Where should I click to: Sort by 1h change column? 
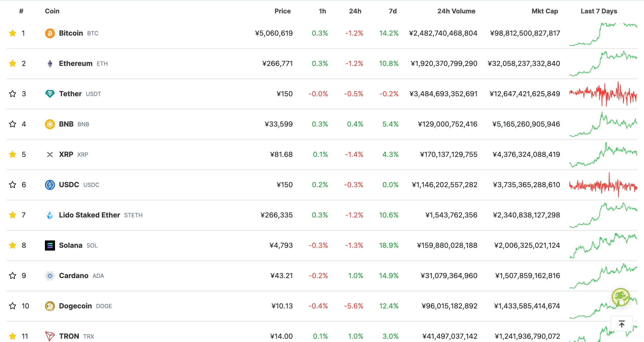(323, 11)
